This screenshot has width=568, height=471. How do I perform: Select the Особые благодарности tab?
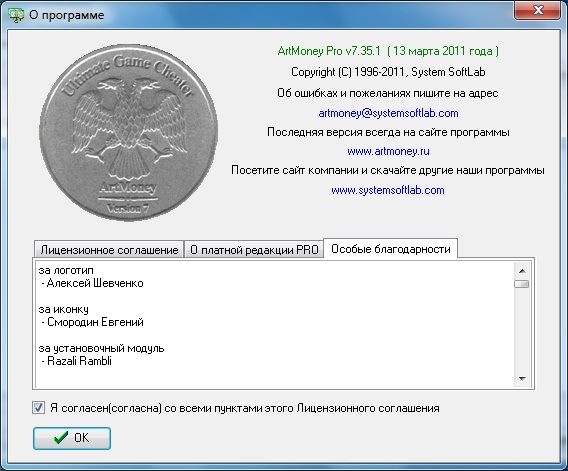(390, 249)
